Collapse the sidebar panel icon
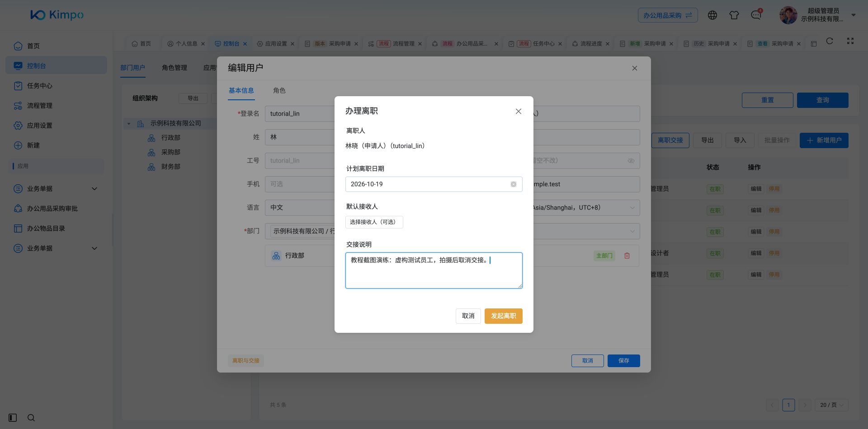 pyautogui.click(x=13, y=418)
